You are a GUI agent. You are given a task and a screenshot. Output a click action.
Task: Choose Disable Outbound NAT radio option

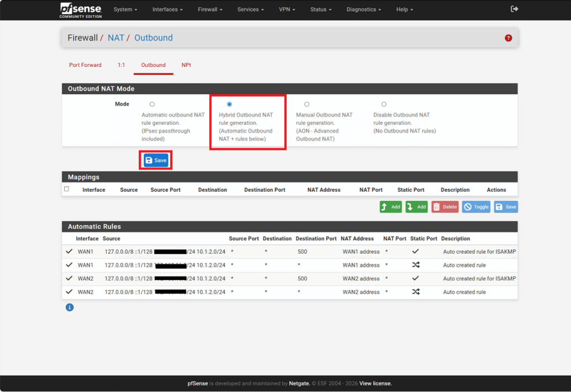[384, 104]
